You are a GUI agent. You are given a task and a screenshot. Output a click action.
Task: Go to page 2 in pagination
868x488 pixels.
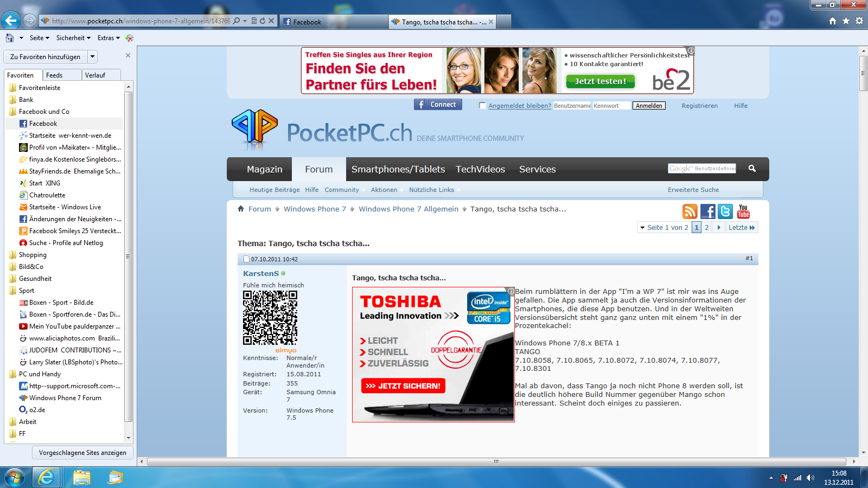tap(706, 228)
